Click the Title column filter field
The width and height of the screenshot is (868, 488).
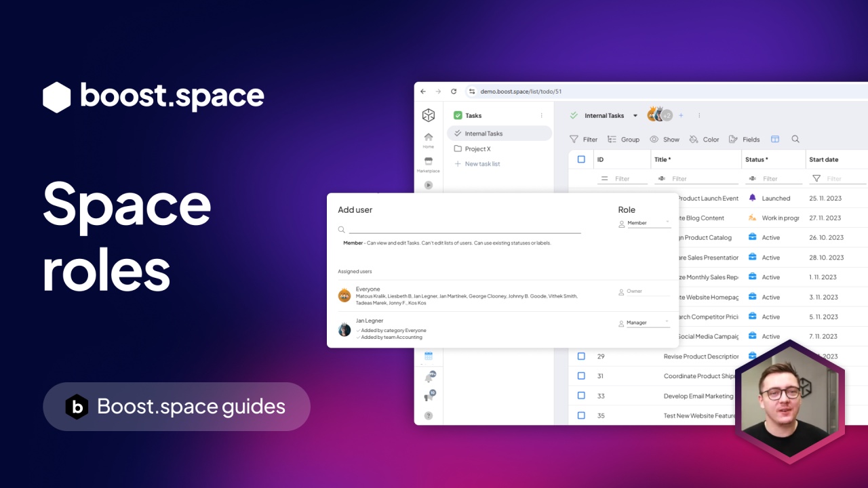tap(705, 179)
